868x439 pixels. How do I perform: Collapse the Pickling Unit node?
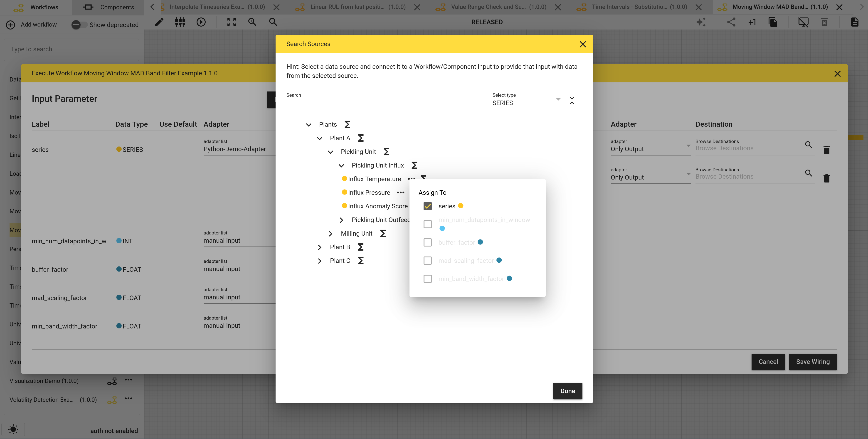(330, 152)
